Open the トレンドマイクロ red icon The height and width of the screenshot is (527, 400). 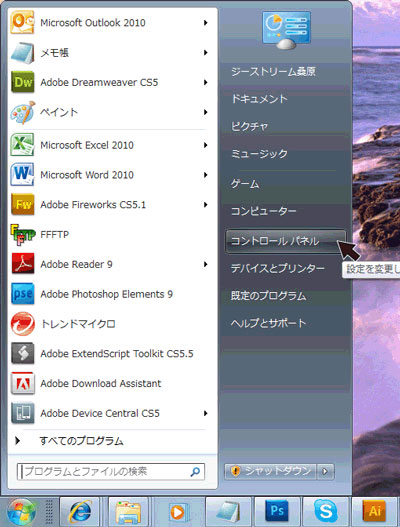click(22, 324)
